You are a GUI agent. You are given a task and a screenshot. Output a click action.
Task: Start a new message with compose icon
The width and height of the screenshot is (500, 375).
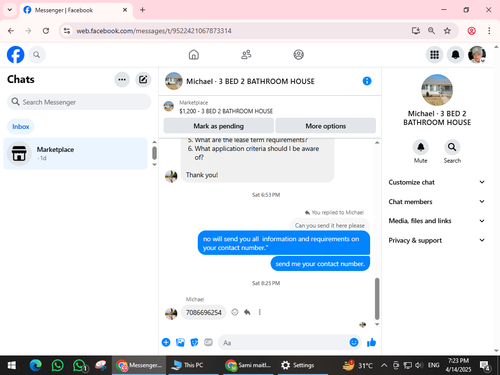click(143, 80)
